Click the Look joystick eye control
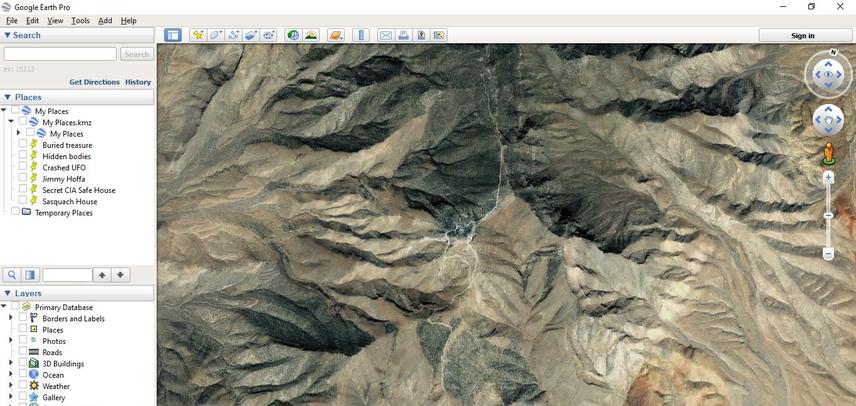Viewport: 856px width, 406px height. (x=828, y=75)
